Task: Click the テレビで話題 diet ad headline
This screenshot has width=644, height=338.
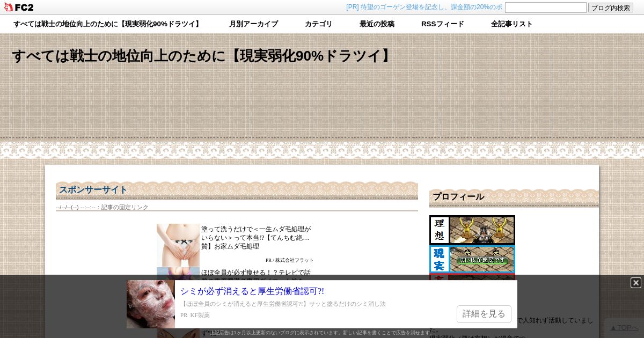Action: [x=256, y=273]
